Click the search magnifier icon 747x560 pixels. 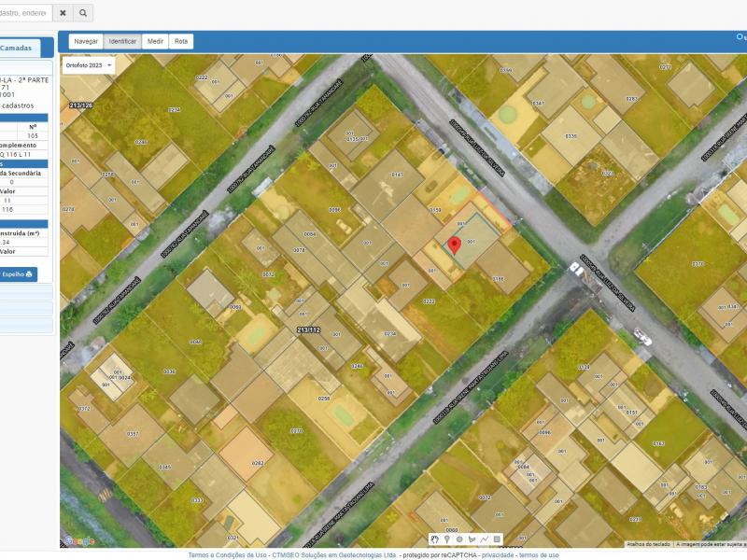(83, 13)
